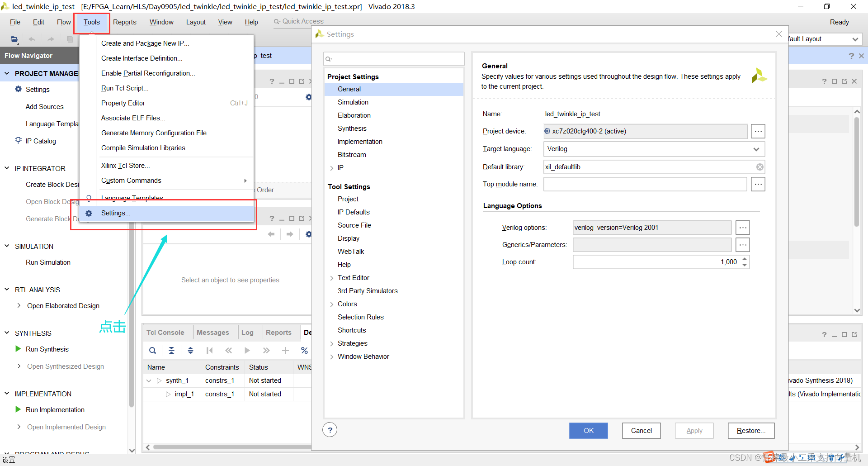Viewport: 868px width, 466px height.
Task: Open the Verilog options ellipsis button
Action: 743,228
